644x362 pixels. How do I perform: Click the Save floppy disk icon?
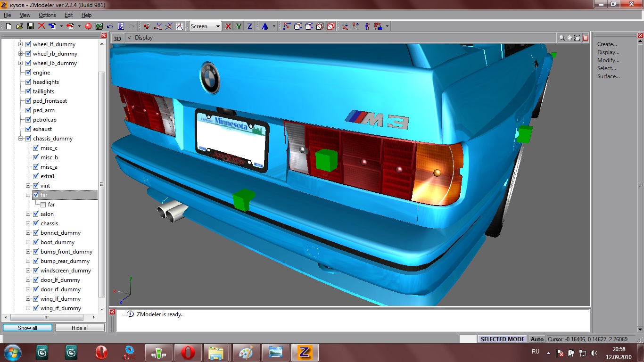pyautogui.click(x=30, y=26)
